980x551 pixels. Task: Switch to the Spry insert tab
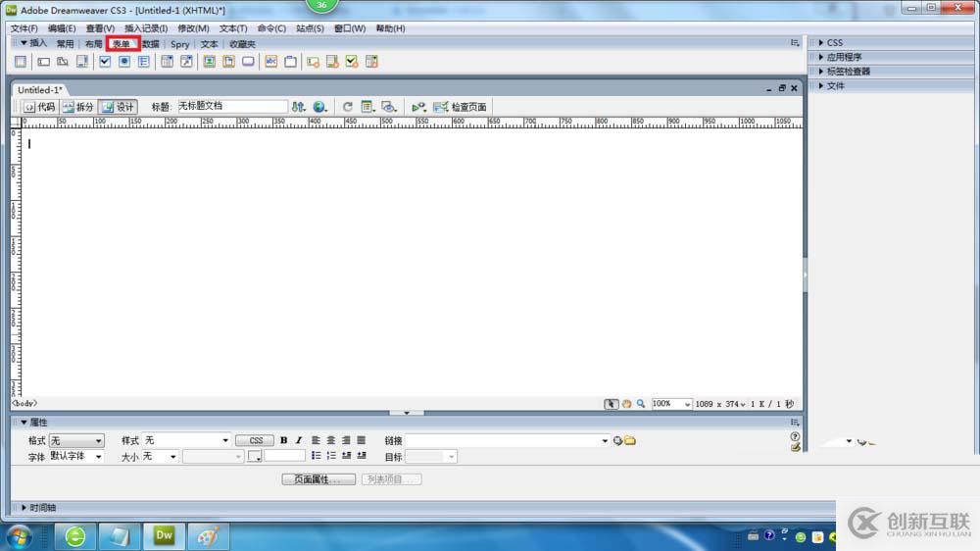pos(180,44)
